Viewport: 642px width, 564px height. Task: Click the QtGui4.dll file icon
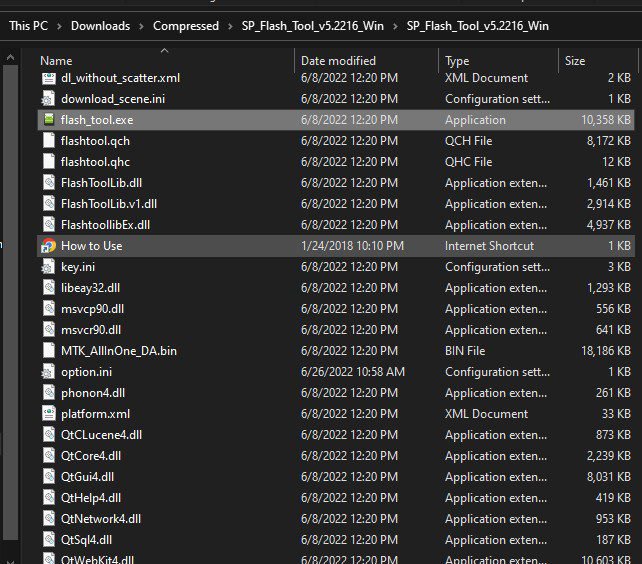pos(49,476)
